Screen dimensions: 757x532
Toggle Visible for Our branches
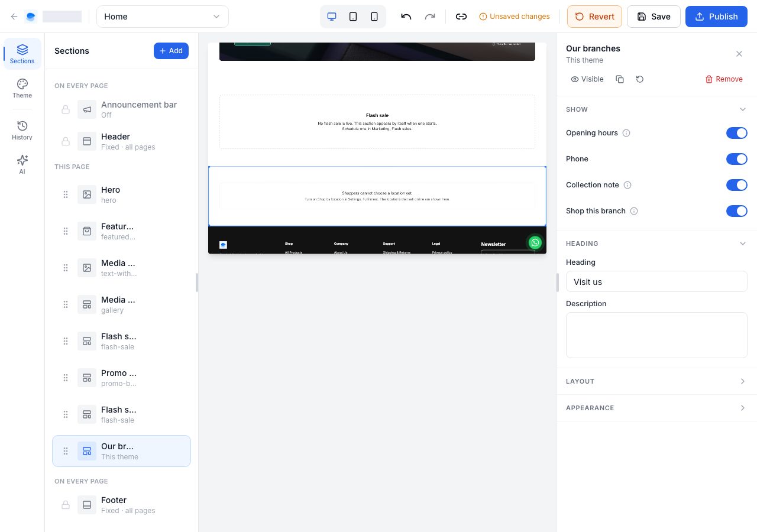587,79
